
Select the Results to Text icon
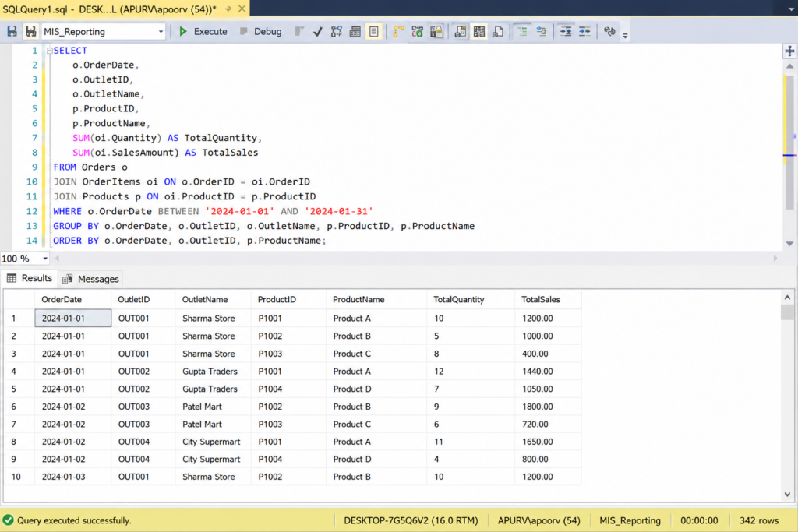460,31
